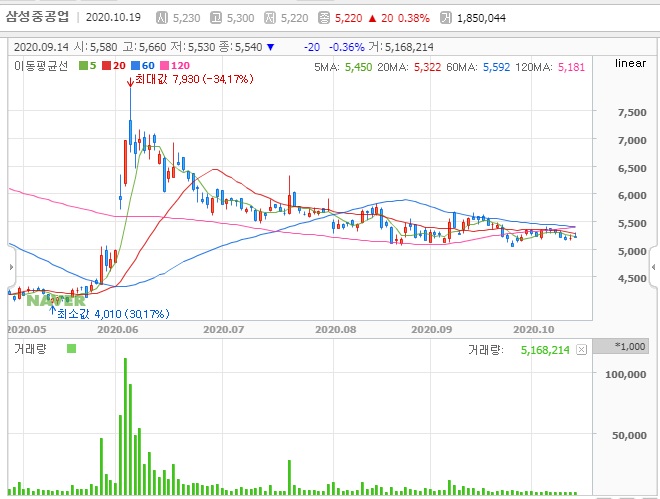The height and width of the screenshot is (499, 660).
Task: Toggle the 60-day moving average blue swatch
Action: (x=135, y=66)
